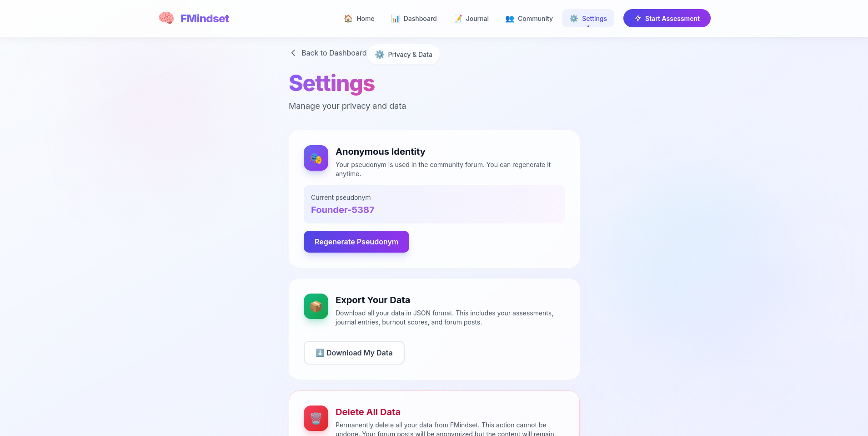868x436 pixels.
Task: Click Download My Data button
Action: 354,353
